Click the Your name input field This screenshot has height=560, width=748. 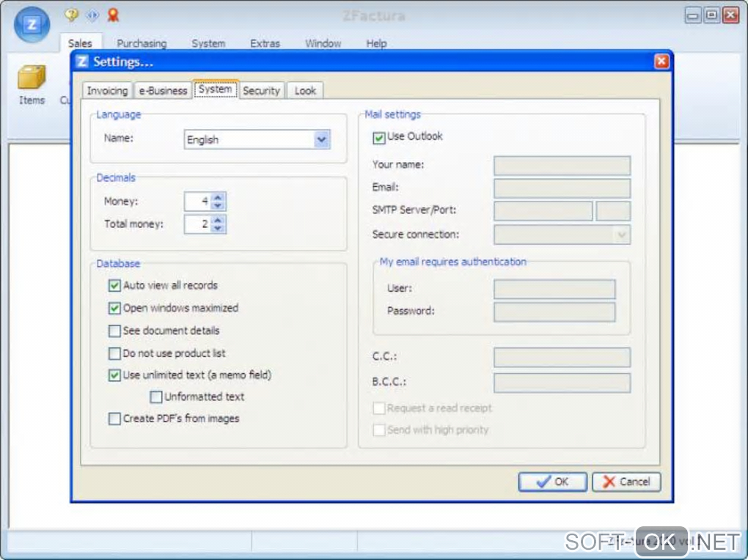tap(562, 166)
